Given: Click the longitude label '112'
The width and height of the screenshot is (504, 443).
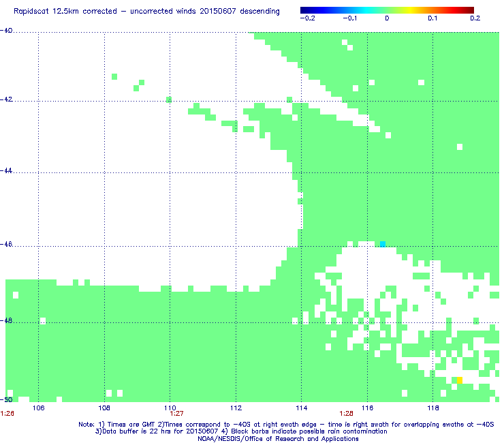Looking at the screenshot, I should pos(236,408).
